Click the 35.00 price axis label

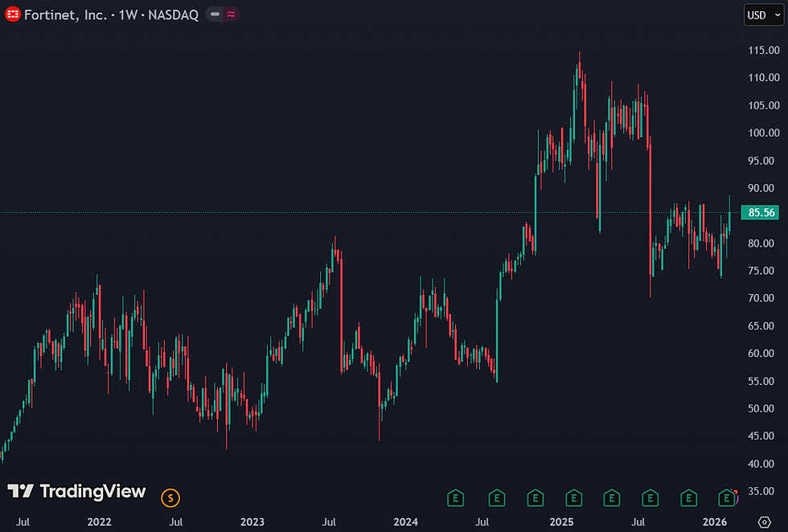(x=761, y=491)
